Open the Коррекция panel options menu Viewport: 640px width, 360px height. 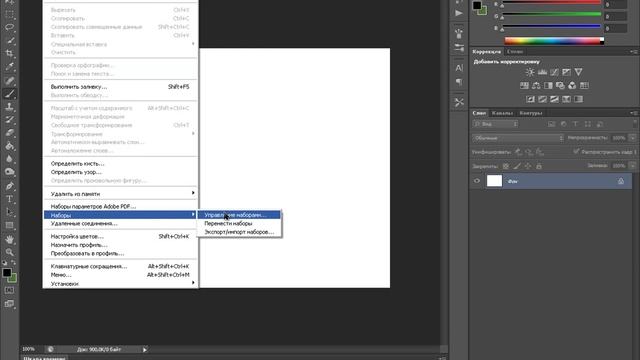633,52
